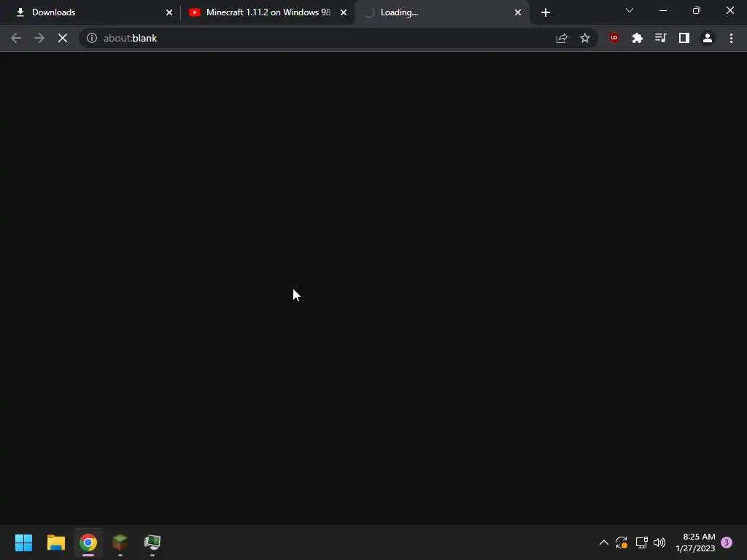Go back to previous page
The width and height of the screenshot is (747, 560).
(16, 38)
